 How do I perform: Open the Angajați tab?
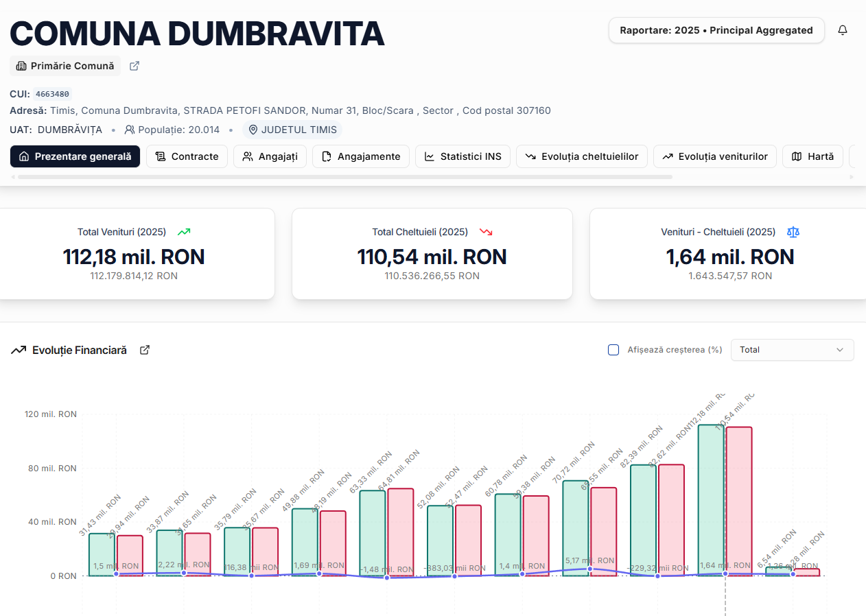270,156
